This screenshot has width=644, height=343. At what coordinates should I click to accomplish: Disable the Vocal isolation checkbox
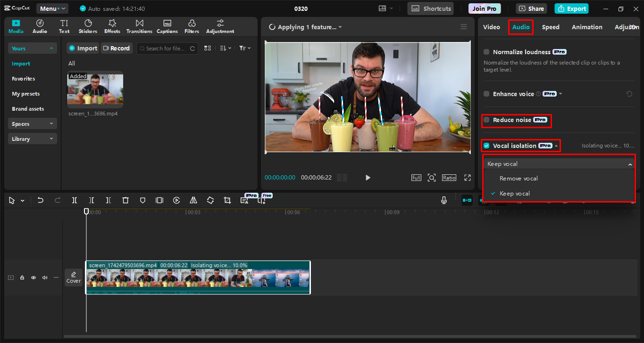[486, 146]
